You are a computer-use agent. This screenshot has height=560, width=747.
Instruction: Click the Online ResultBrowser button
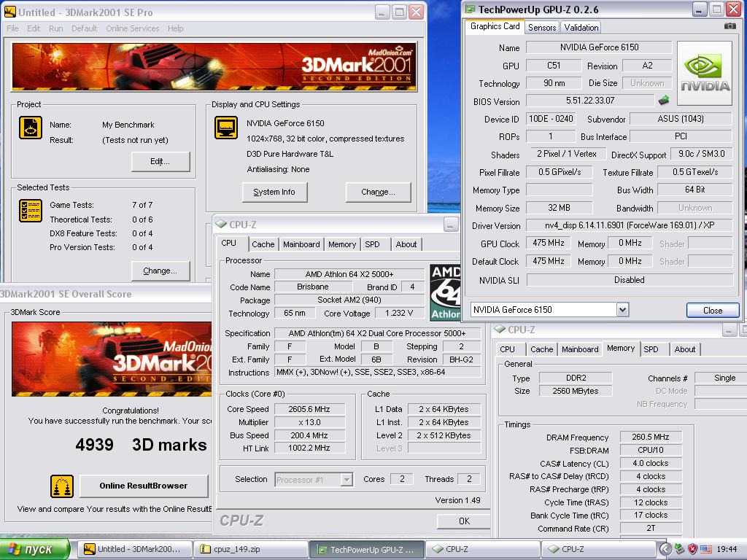tap(144, 486)
